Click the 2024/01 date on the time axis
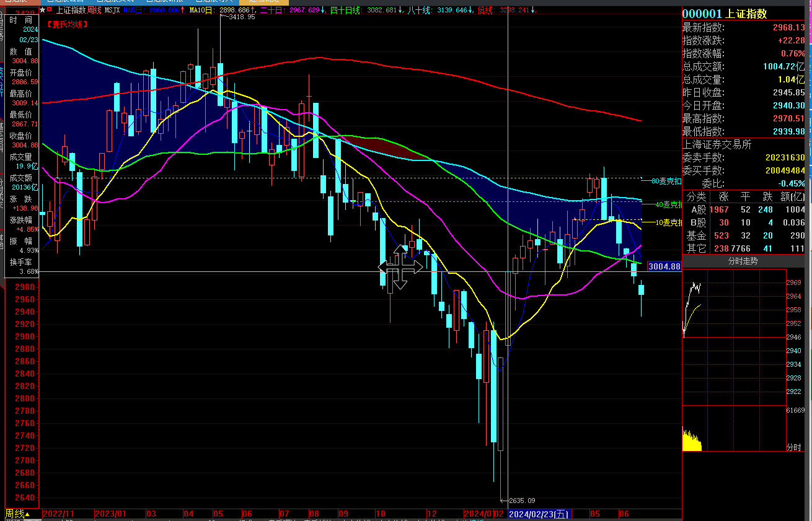This screenshot has height=521, width=812. point(479,514)
